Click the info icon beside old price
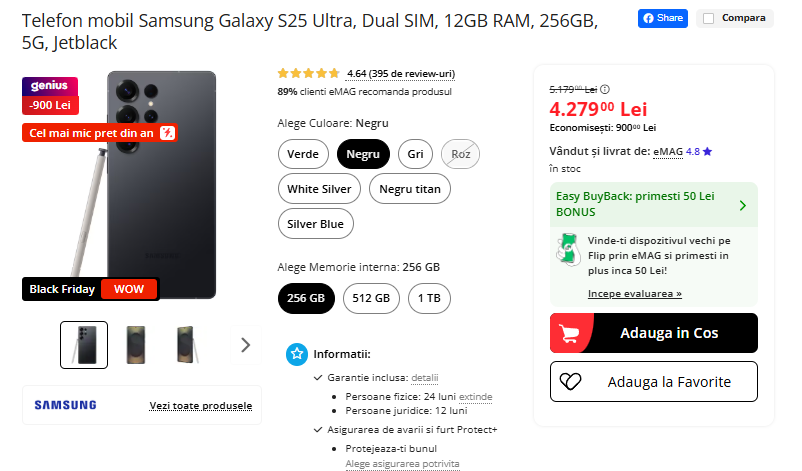 tap(605, 89)
